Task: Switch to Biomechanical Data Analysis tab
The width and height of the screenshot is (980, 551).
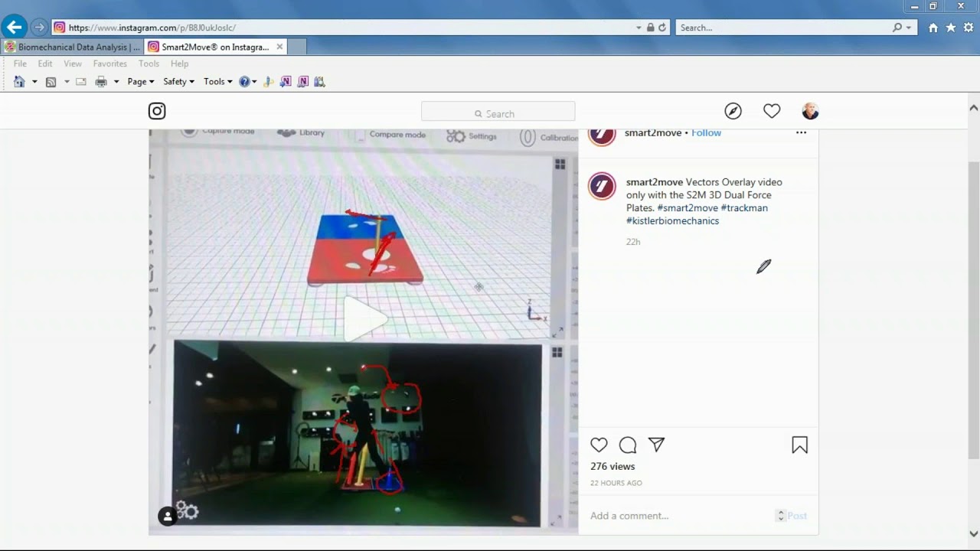Action: (x=72, y=47)
